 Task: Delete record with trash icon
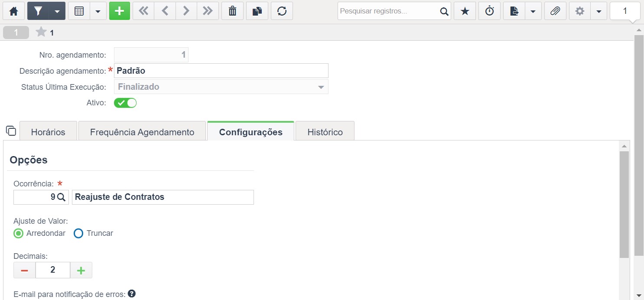click(232, 11)
